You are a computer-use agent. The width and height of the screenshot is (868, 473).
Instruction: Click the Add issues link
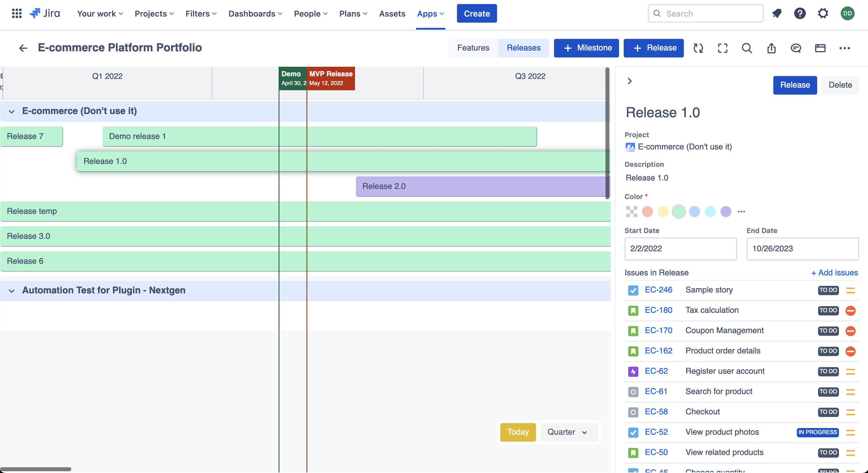tap(834, 273)
